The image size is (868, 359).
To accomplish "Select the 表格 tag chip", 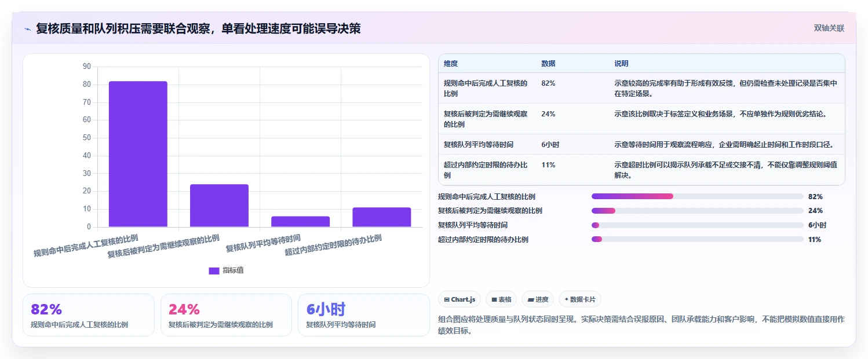I will (501, 299).
